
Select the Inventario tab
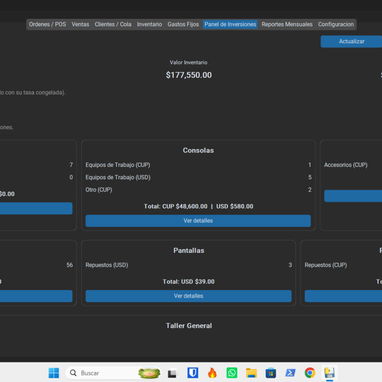(x=149, y=24)
